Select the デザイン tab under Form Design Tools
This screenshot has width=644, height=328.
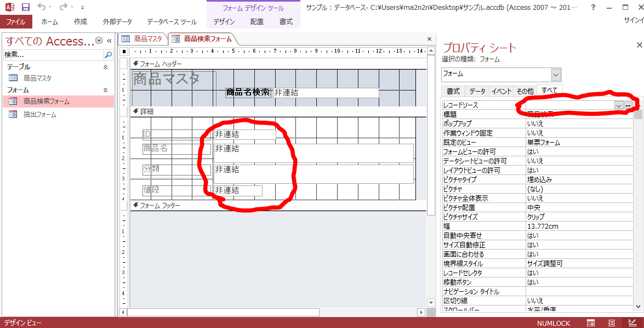point(224,22)
